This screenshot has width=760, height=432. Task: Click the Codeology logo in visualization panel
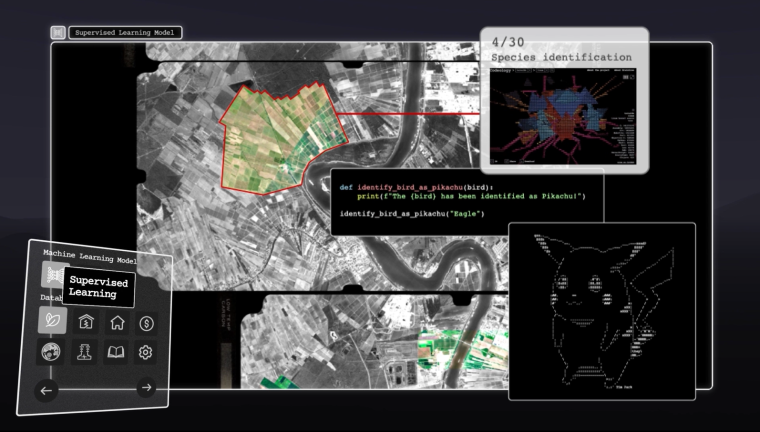(x=501, y=70)
